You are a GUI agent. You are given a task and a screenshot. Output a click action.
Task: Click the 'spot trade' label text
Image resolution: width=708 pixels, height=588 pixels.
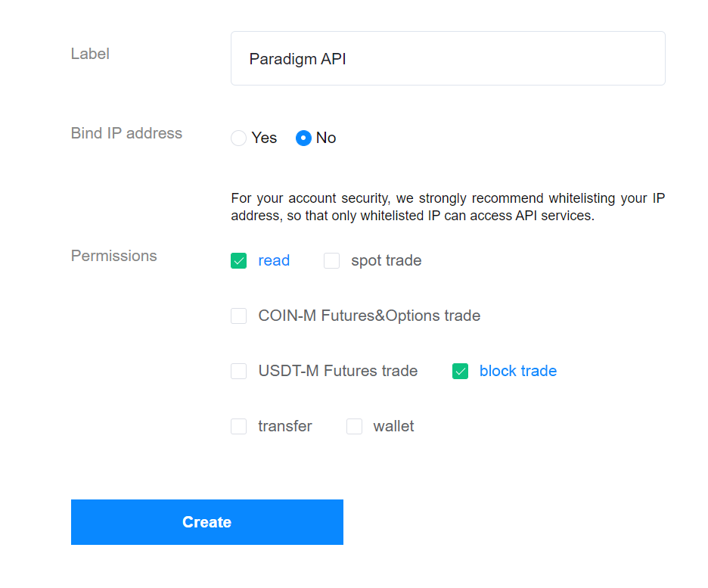pos(386,261)
